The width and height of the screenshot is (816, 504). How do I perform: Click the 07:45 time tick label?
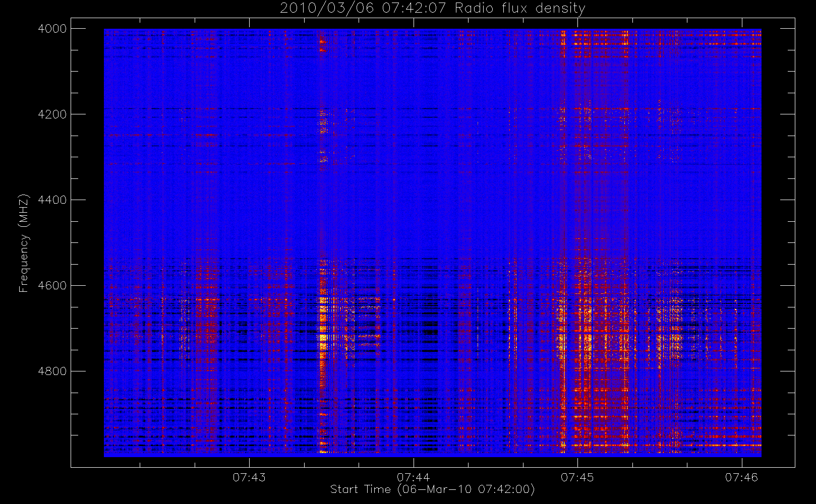click(577, 477)
